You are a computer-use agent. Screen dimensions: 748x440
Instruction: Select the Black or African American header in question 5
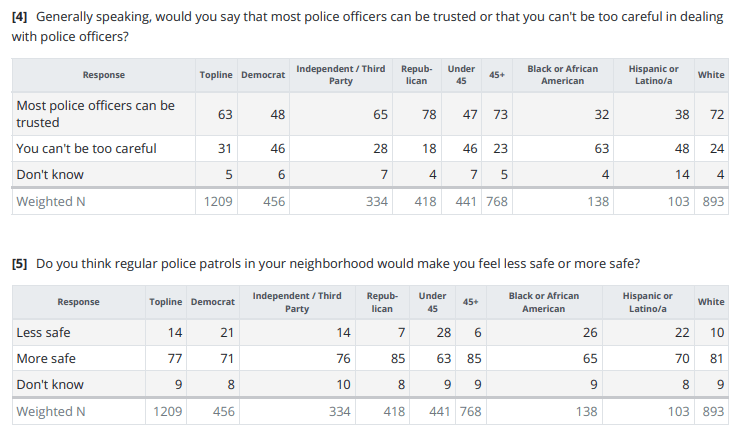point(544,302)
